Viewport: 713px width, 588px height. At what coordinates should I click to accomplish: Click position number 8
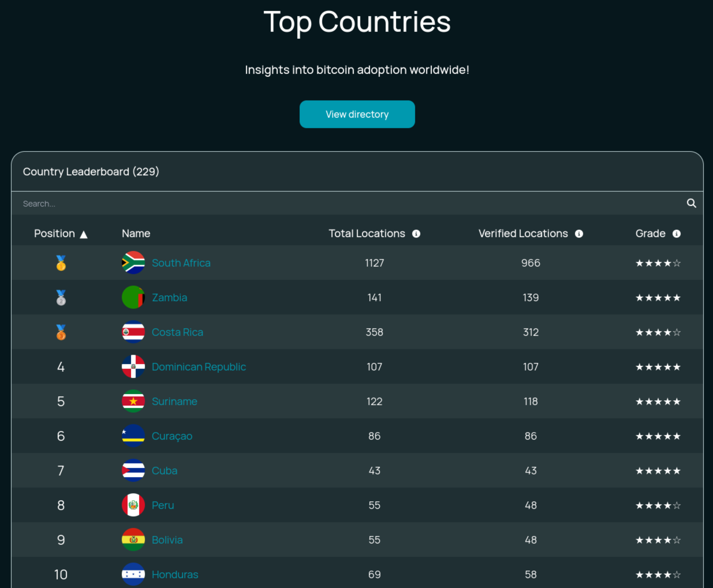tap(61, 505)
